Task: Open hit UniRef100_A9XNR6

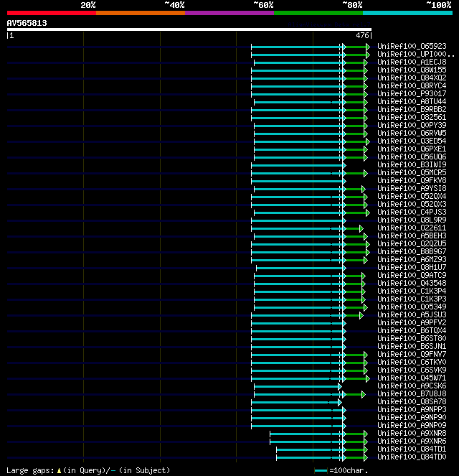Action: 412,441
